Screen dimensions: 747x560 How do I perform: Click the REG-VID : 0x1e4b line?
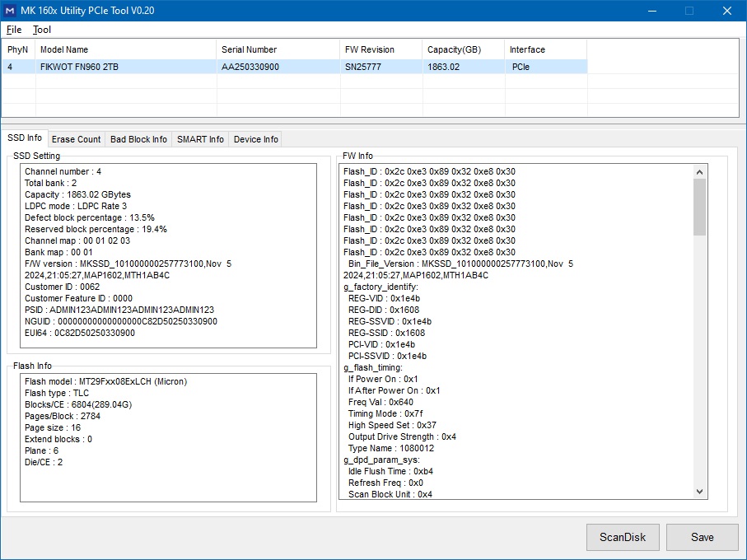pyautogui.click(x=384, y=298)
